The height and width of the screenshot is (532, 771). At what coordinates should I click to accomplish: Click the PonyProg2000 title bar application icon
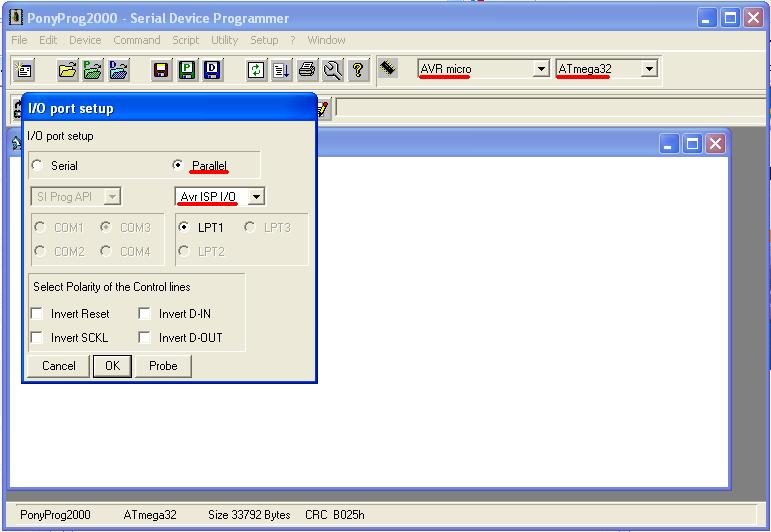[16, 17]
